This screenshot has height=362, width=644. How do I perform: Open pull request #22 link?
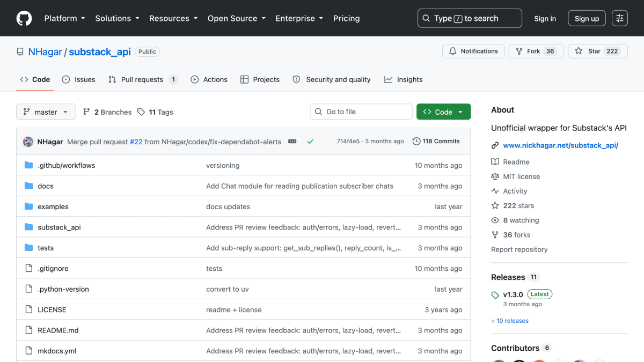pyautogui.click(x=136, y=142)
